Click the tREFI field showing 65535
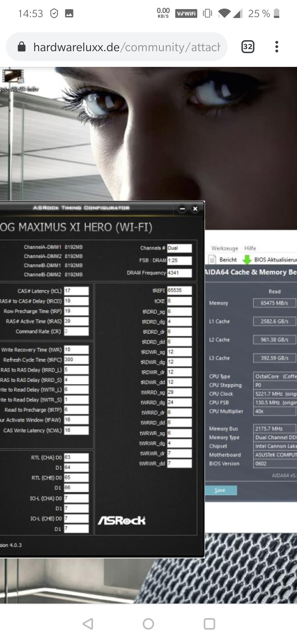This screenshot has width=297, height=644. pyautogui.click(x=179, y=290)
